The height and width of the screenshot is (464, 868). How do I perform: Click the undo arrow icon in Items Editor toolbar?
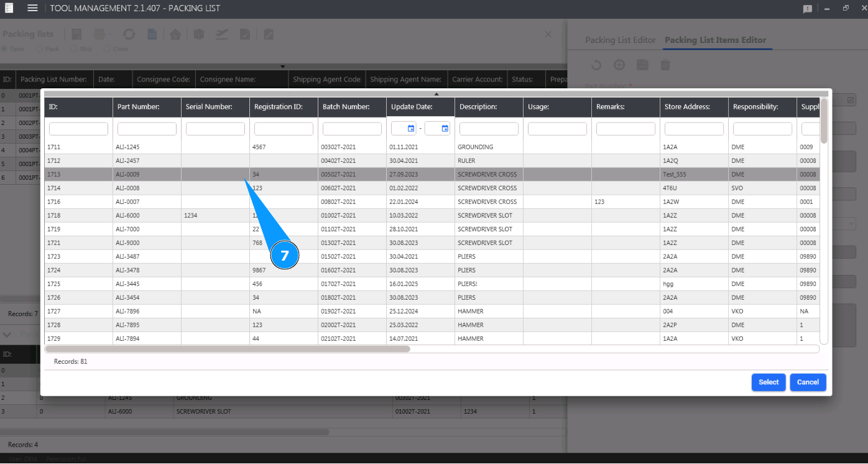click(x=596, y=65)
